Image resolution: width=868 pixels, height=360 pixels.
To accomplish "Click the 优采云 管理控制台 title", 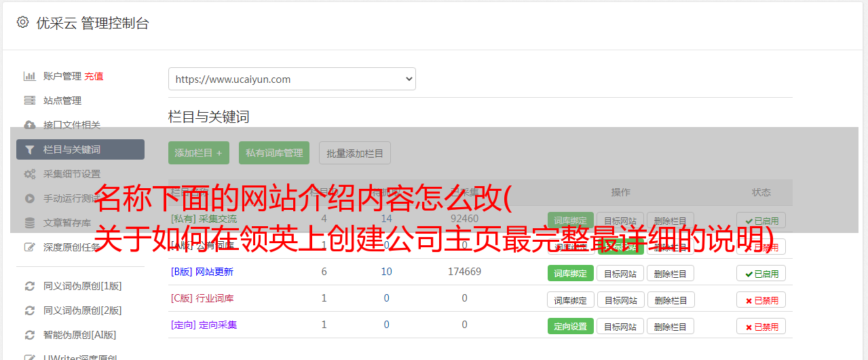I will (93, 23).
